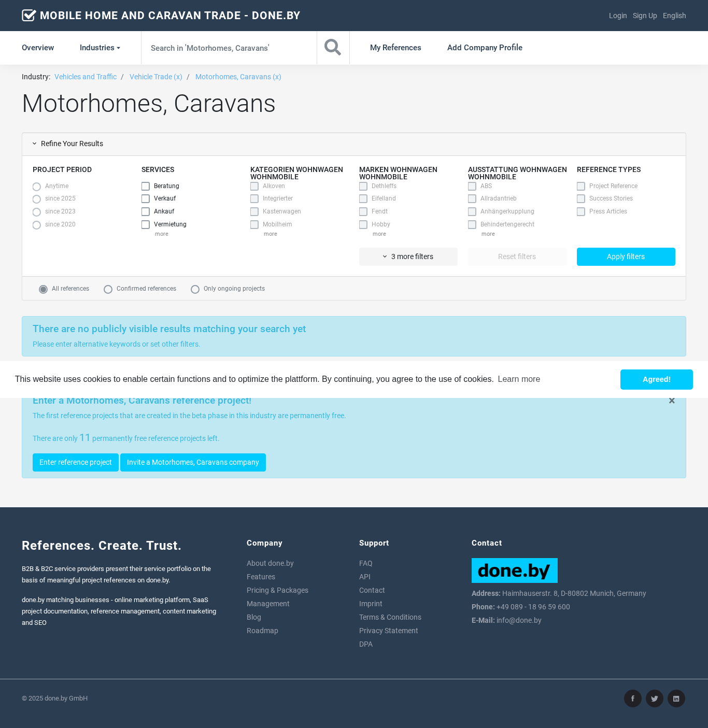The height and width of the screenshot is (728, 708).
Task: Open Add Company Profile
Action: coord(485,48)
